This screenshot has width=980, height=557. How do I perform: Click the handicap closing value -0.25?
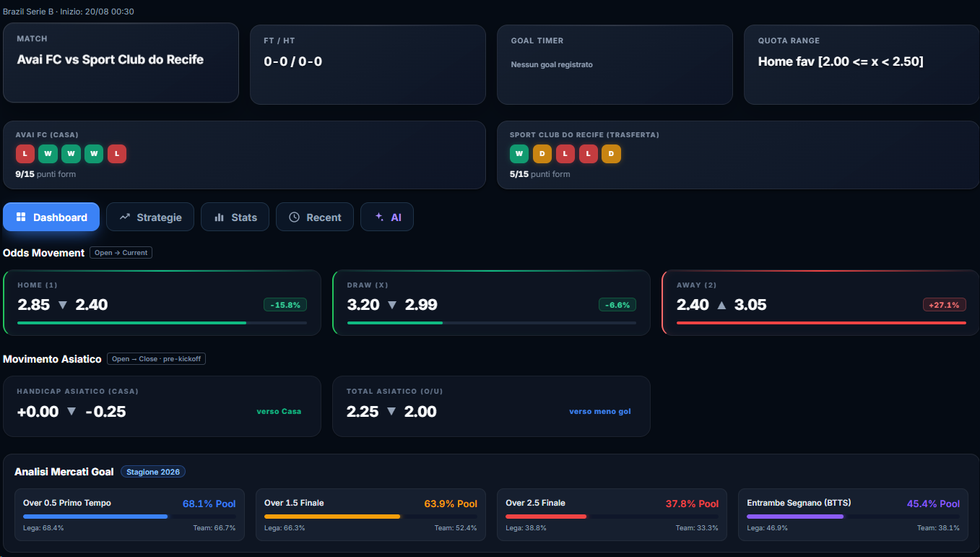[105, 411]
